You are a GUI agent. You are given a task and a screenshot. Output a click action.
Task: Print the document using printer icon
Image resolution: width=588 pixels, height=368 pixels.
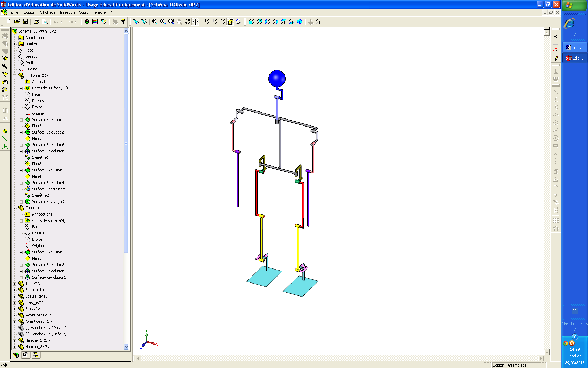[x=36, y=22]
